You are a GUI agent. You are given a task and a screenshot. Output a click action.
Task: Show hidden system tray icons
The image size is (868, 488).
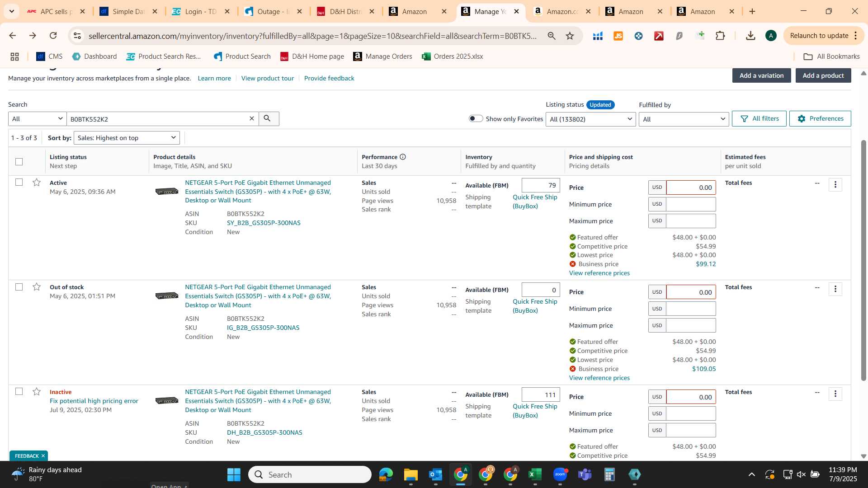751,474
